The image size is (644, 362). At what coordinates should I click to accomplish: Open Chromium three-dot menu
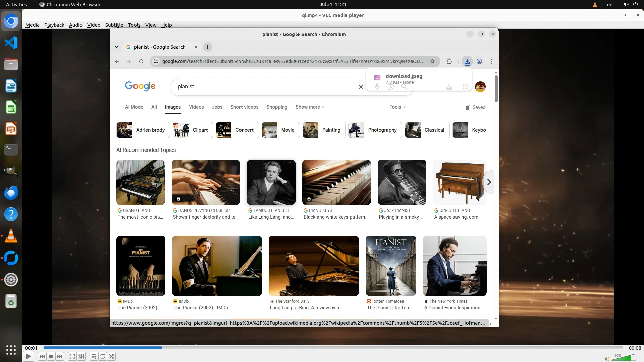[491, 61]
